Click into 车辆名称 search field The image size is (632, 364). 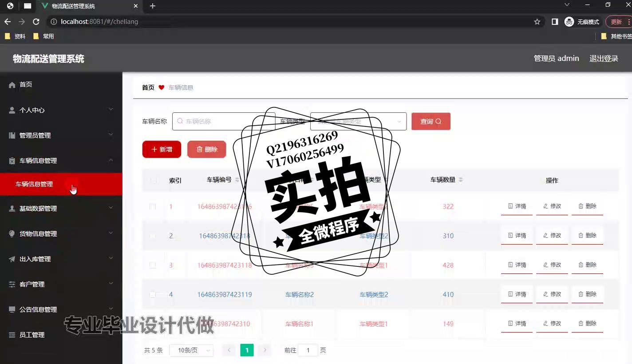coord(224,121)
